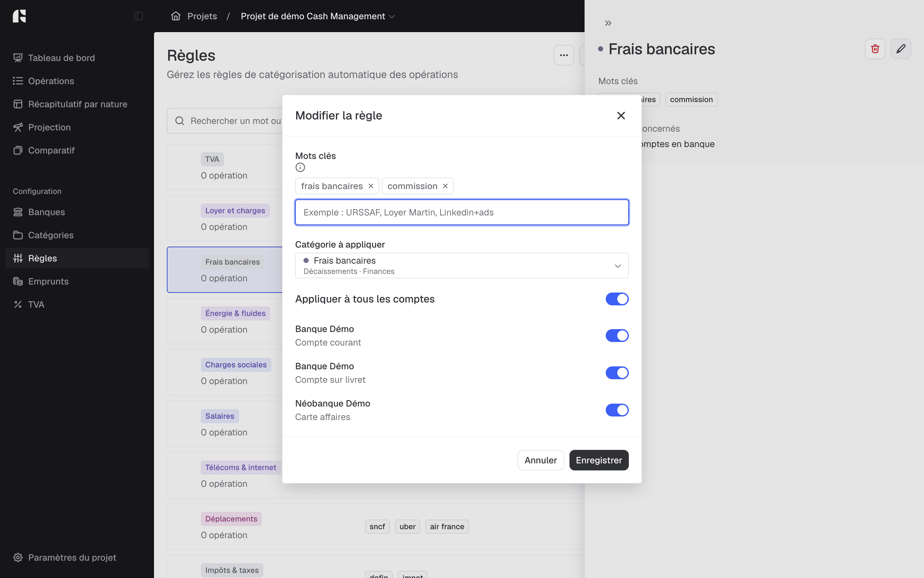This screenshot has width=924, height=578.
Task: Open TVA configuration in the sidebar
Action: pos(77,304)
